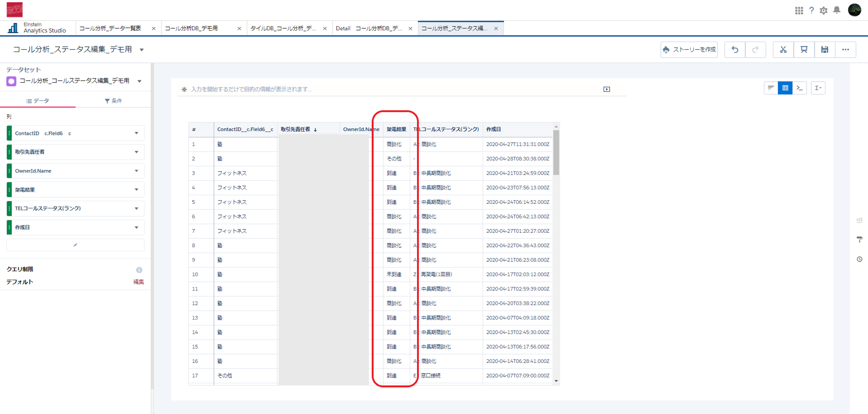Open the lens title dropdown arrow
This screenshot has height=414, width=868.
(141, 50)
